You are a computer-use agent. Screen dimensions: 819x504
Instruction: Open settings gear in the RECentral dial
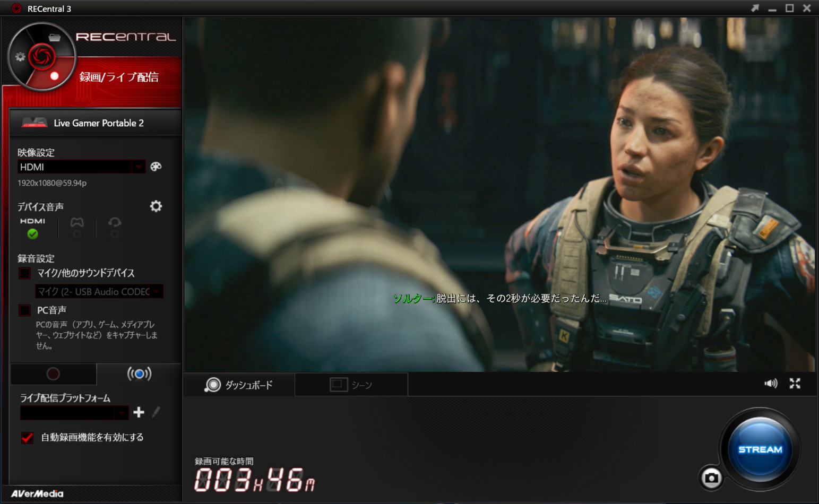coord(20,57)
